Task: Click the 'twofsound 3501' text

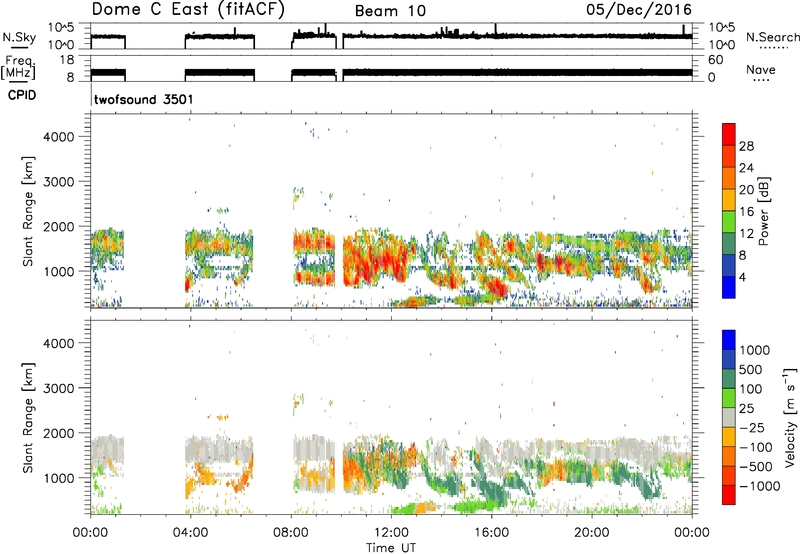Action: tap(144, 99)
